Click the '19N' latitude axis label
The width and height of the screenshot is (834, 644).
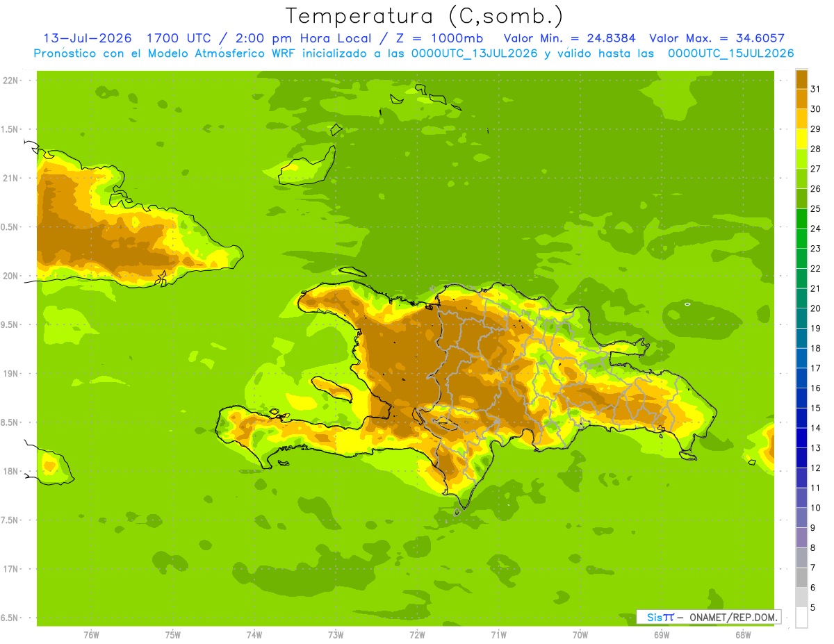pos(10,374)
